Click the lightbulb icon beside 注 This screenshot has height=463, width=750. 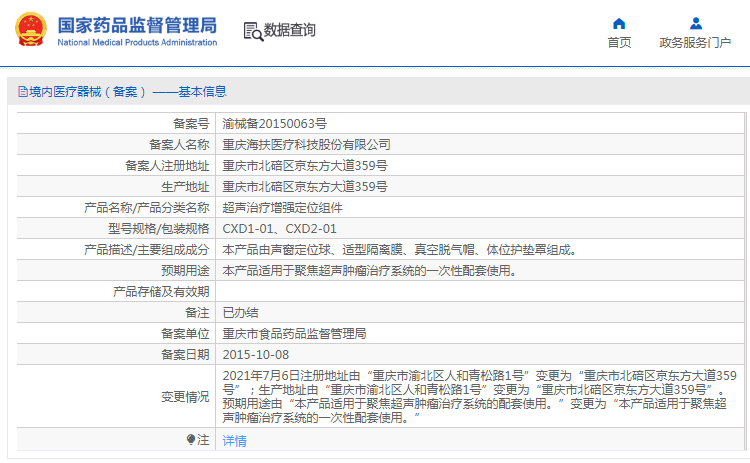pyautogui.click(x=191, y=439)
